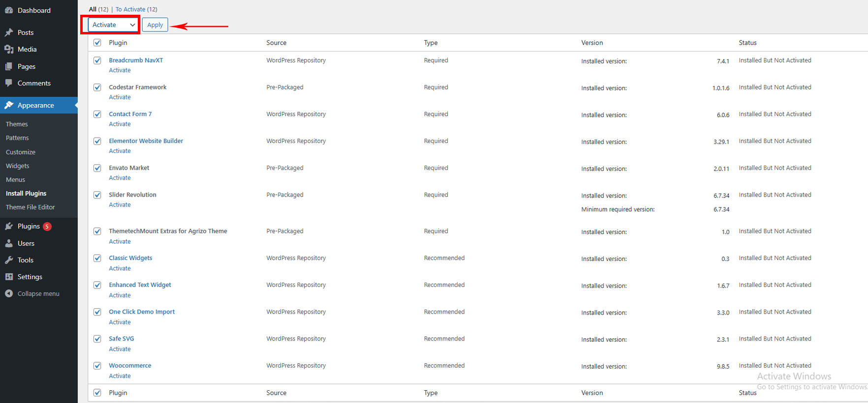Screen dimensions: 868x403
Task: Click the red plugin updates badge 5
Action: coord(47,227)
